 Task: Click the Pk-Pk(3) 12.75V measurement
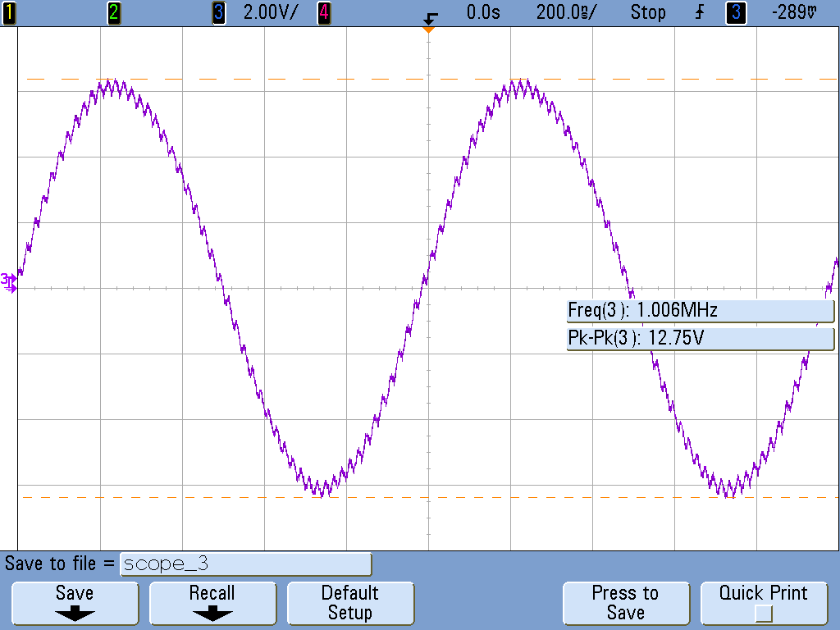click(x=701, y=339)
